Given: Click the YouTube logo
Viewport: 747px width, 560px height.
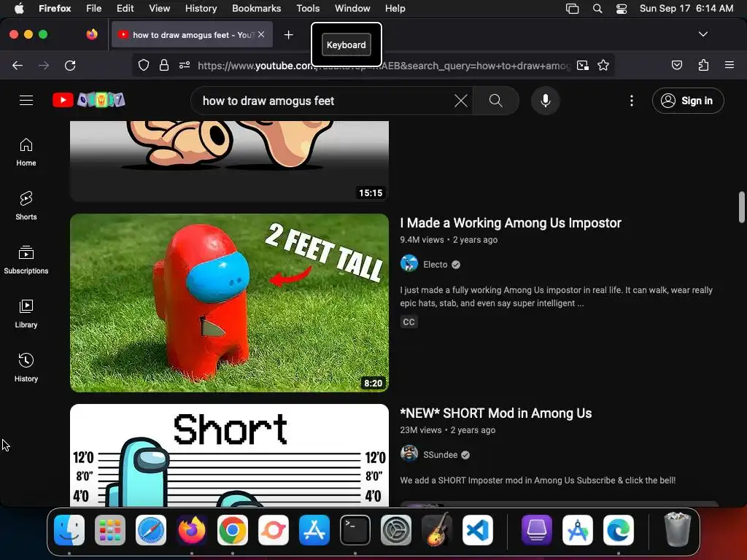Looking at the screenshot, I should point(88,100).
